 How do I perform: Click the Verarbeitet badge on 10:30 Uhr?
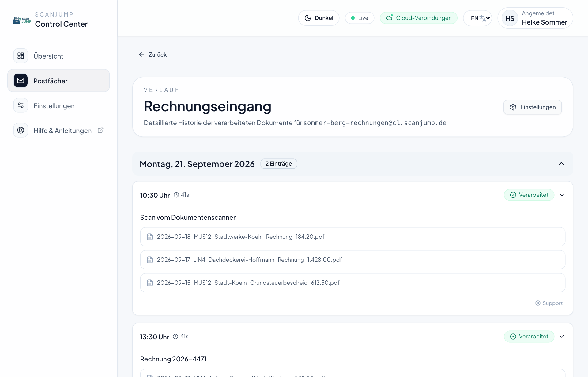point(529,195)
